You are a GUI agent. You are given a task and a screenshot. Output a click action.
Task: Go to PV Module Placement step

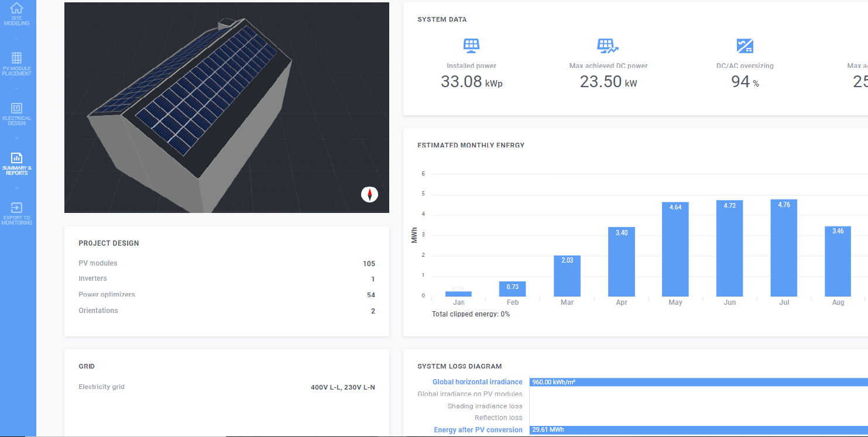[17, 58]
